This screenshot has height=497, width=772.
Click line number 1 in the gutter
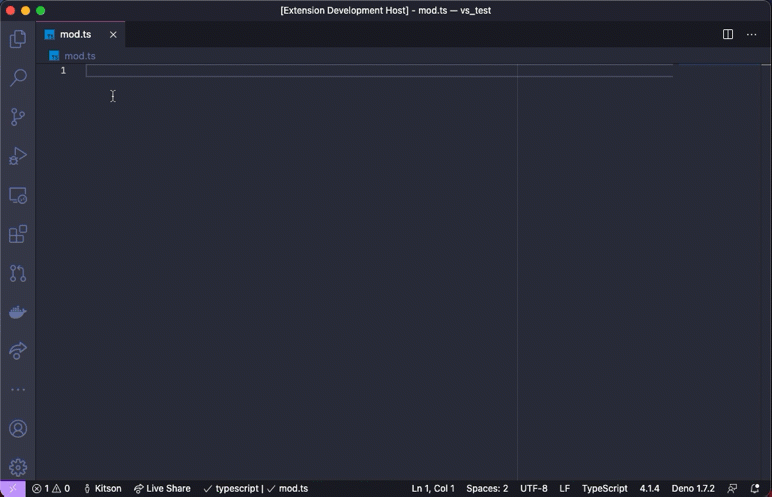[63, 70]
